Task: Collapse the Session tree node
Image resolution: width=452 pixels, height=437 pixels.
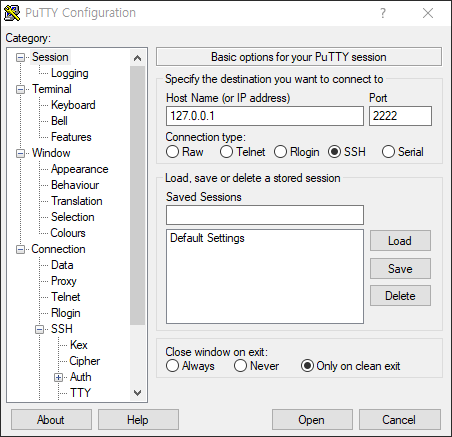Action: pyautogui.click(x=21, y=58)
